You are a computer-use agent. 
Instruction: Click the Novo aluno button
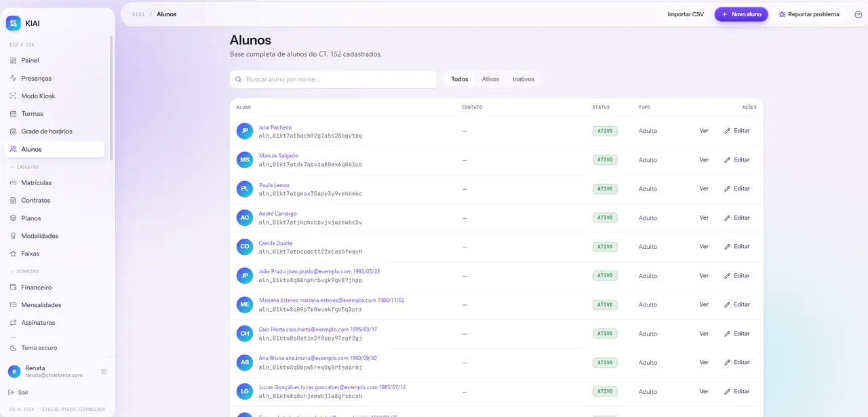coord(741,14)
